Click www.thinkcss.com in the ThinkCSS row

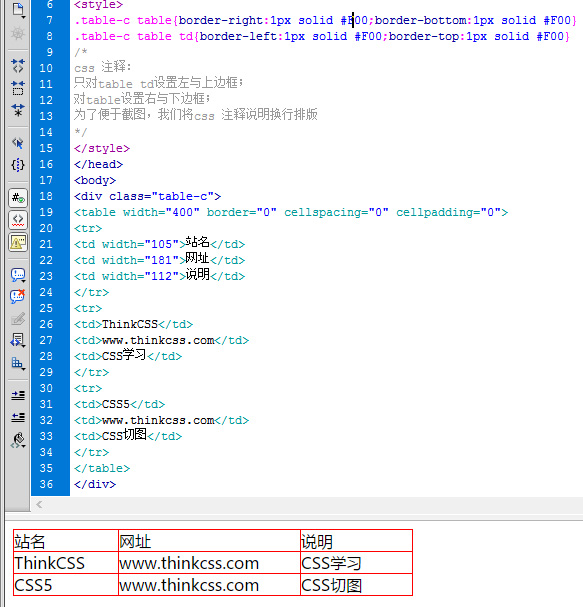[x=189, y=563]
